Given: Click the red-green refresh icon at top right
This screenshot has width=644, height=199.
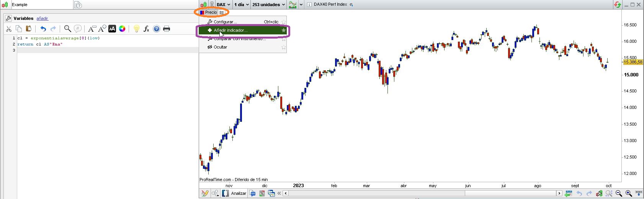Looking at the screenshot, I should point(617,5).
